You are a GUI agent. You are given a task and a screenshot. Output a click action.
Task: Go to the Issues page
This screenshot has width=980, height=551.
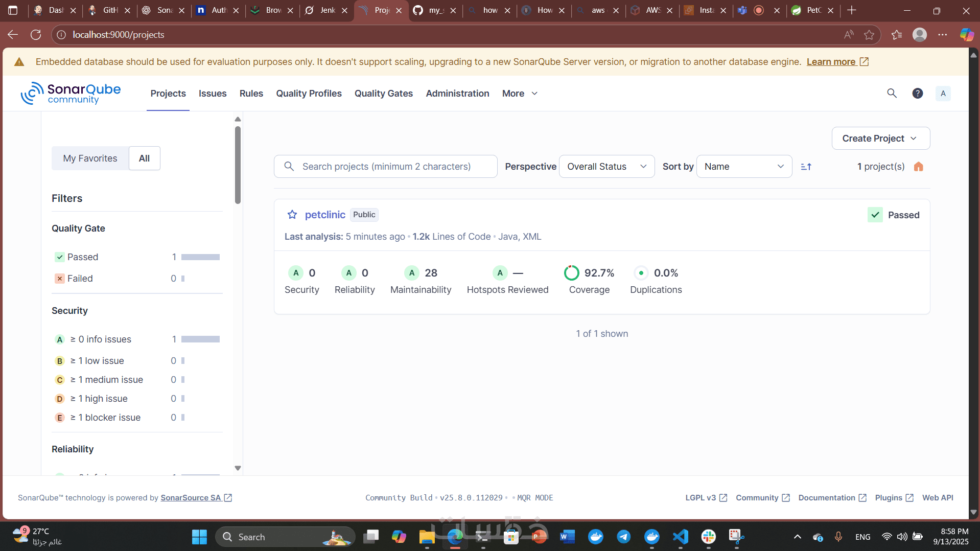pos(213,94)
